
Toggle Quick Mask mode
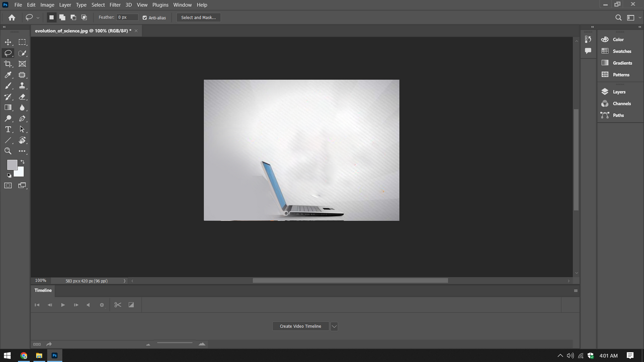tap(8, 186)
